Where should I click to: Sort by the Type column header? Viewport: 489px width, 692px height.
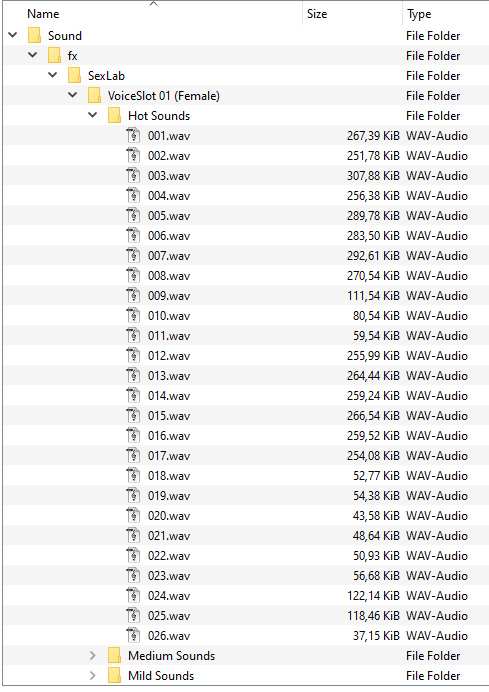pos(419,14)
